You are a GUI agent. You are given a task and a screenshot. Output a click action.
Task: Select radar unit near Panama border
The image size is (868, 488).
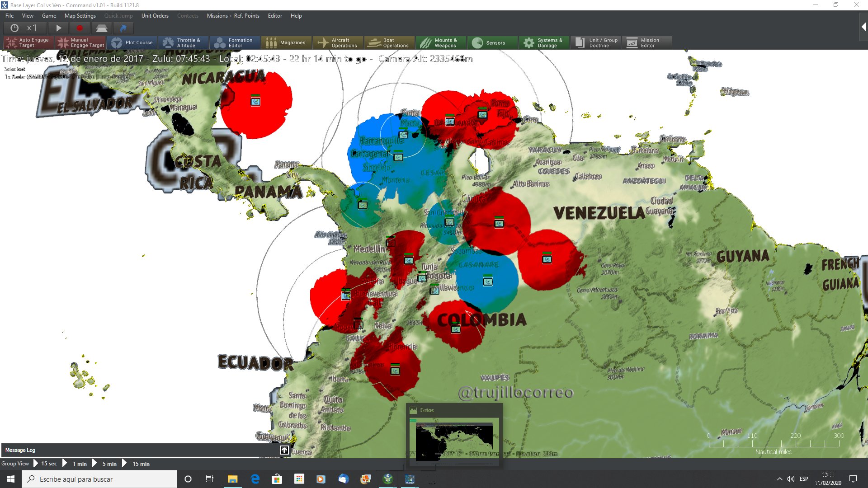(x=363, y=205)
